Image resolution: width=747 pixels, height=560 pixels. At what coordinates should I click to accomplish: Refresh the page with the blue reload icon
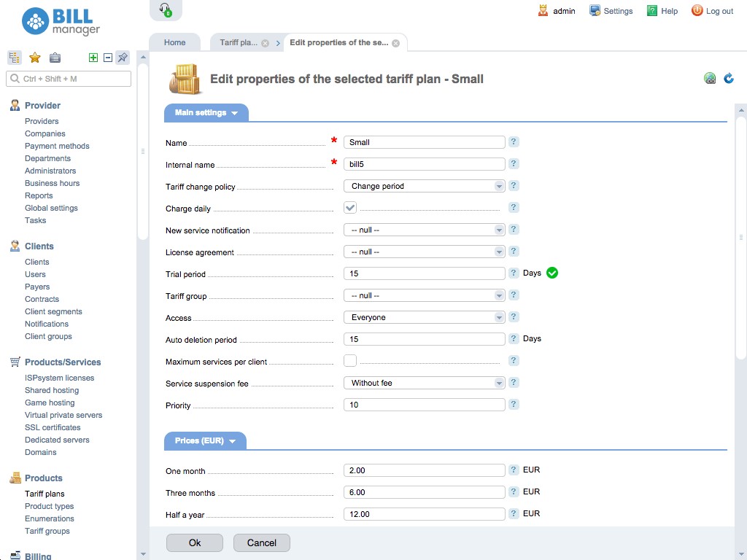click(x=728, y=77)
